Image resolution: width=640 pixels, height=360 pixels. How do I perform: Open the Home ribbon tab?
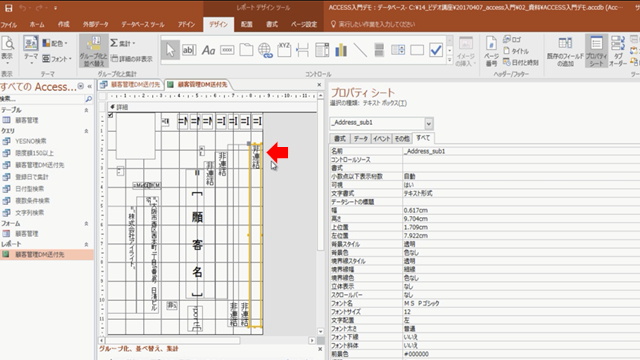[x=37, y=24]
